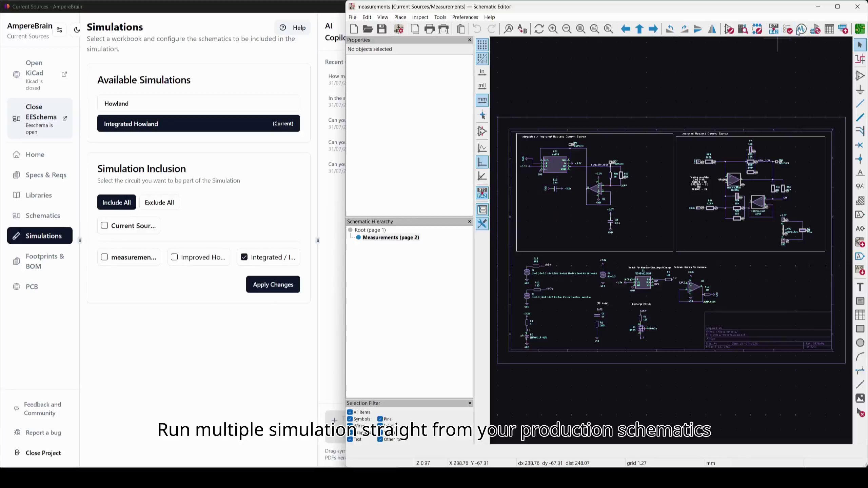Switch to PCB editor green board icon
The image size is (868, 488).
(x=860, y=29)
